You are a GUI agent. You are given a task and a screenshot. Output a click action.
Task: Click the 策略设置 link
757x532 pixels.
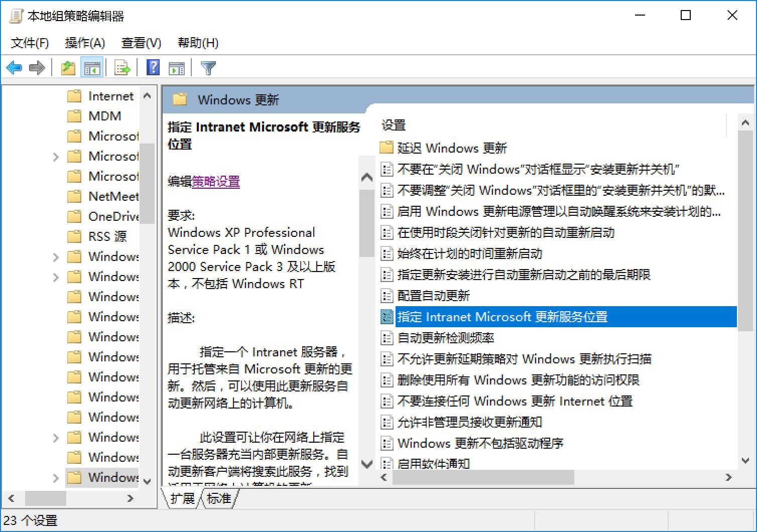tap(216, 182)
